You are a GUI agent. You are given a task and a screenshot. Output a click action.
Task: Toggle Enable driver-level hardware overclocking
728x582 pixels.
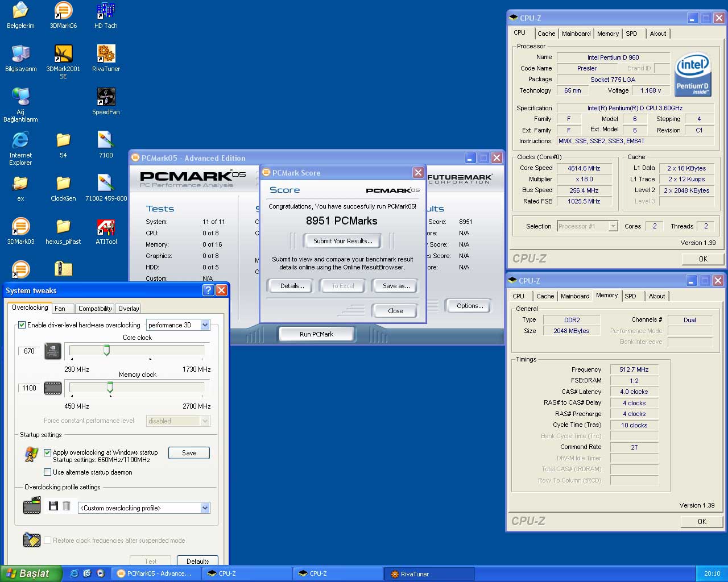pos(22,325)
